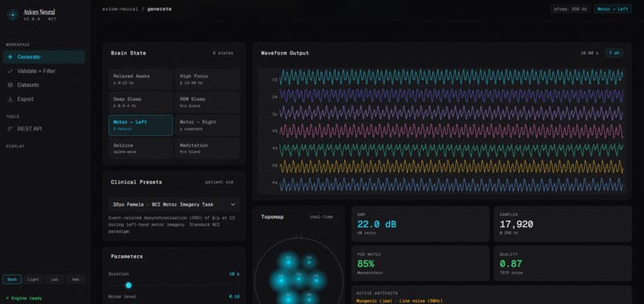Open the Clinical Presets patient dropdown
The width and height of the screenshot is (644, 304).
[x=174, y=205]
